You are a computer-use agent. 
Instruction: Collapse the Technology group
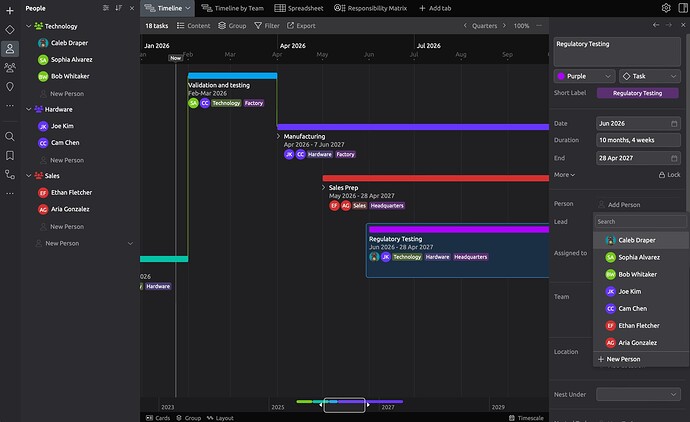[x=28, y=26]
